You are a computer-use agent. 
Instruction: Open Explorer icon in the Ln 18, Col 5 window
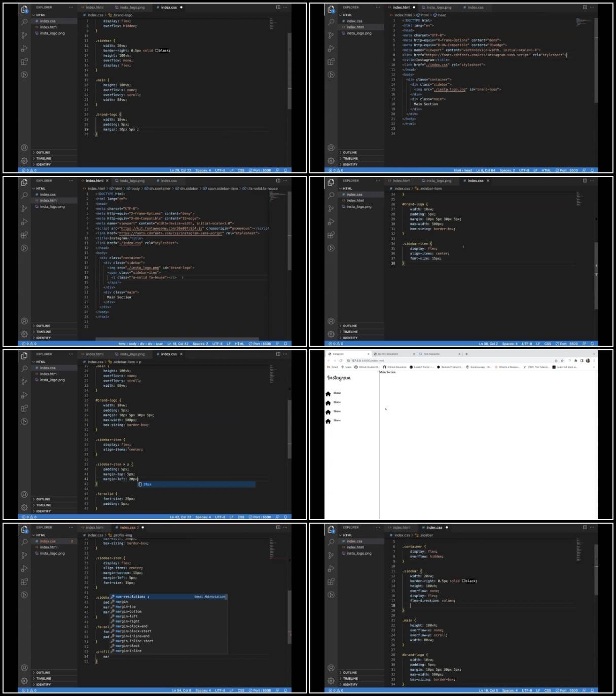pyautogui.click(x=331, y=529)
